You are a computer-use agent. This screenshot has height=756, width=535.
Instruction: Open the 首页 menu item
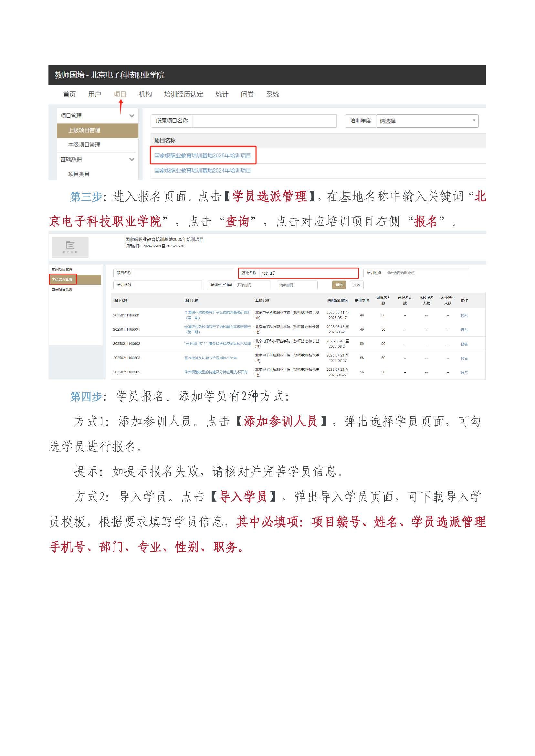pyautogui.click(x=69, y=94)
